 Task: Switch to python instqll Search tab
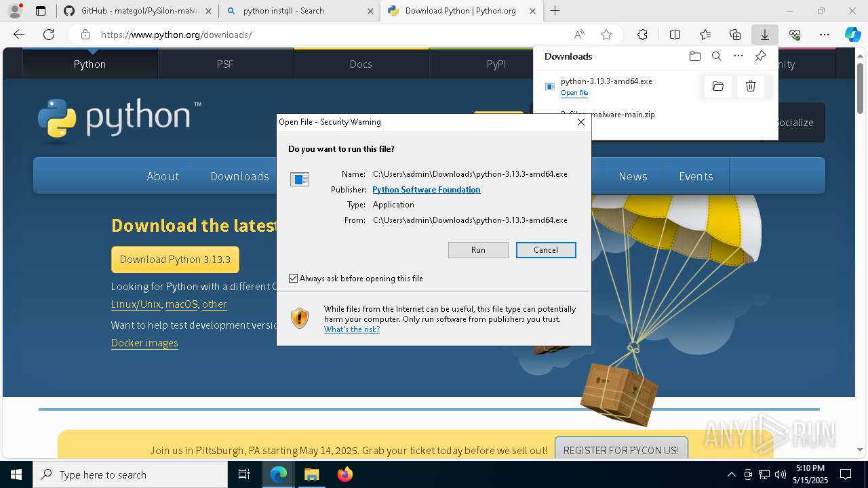point(300,11)
